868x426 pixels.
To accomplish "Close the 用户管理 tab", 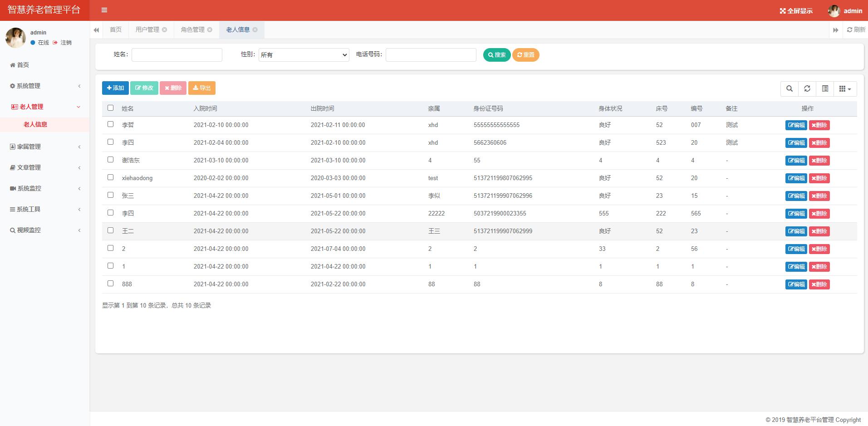I will pos(164,29).
